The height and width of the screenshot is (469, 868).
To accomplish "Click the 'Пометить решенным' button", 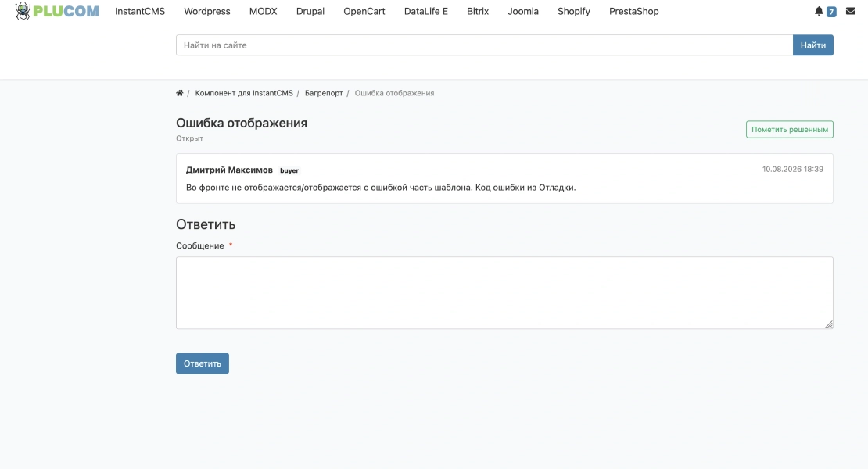I will coord(789,130).
